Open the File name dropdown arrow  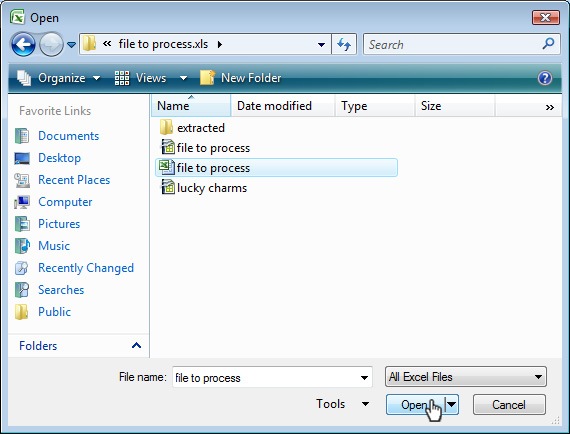pos(364,378)
